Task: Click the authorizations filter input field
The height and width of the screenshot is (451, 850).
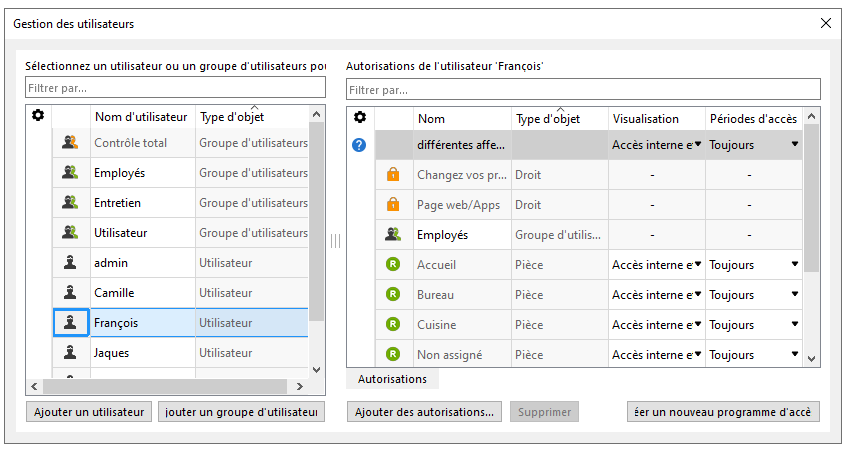Action: click(582, 89)
